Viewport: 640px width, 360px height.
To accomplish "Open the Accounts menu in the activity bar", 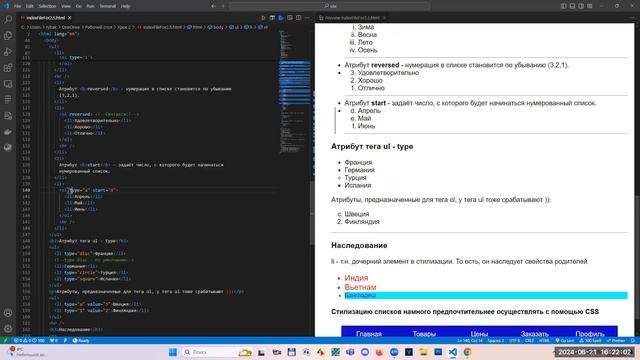I will 8,313.
